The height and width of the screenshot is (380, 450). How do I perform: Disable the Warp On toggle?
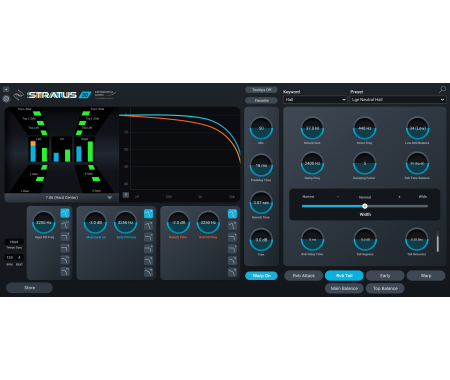[x=261, y=276]
